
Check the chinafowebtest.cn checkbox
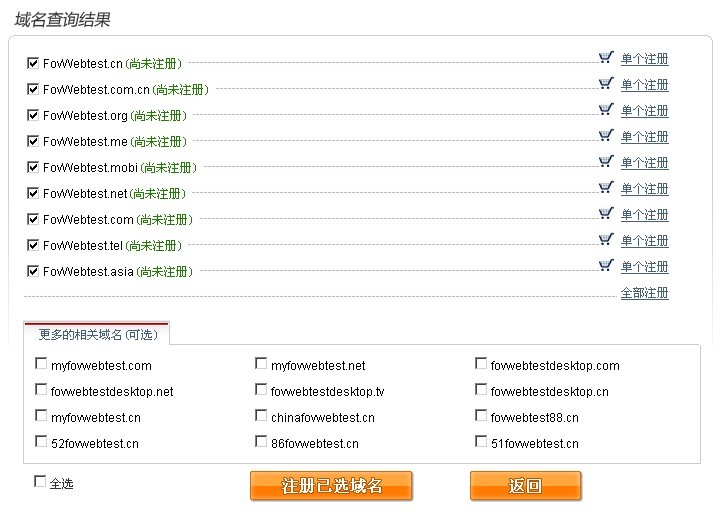pos(261,416)
